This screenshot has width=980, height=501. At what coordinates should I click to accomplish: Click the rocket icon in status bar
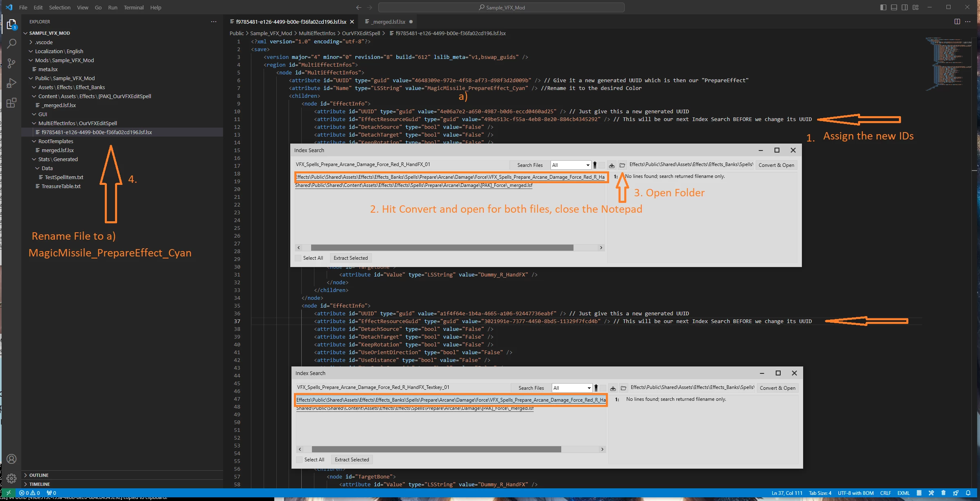pyautogui.click(x=956, y=493)
